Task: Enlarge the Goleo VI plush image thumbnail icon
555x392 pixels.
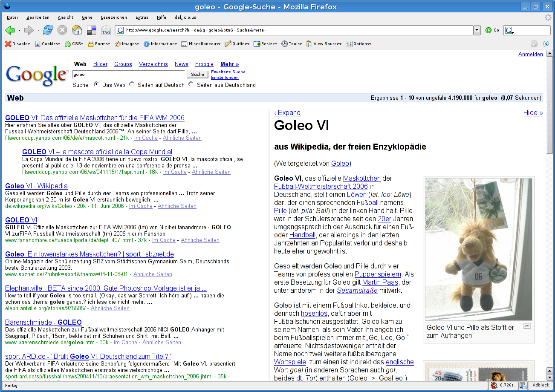Action: (527, 326)
